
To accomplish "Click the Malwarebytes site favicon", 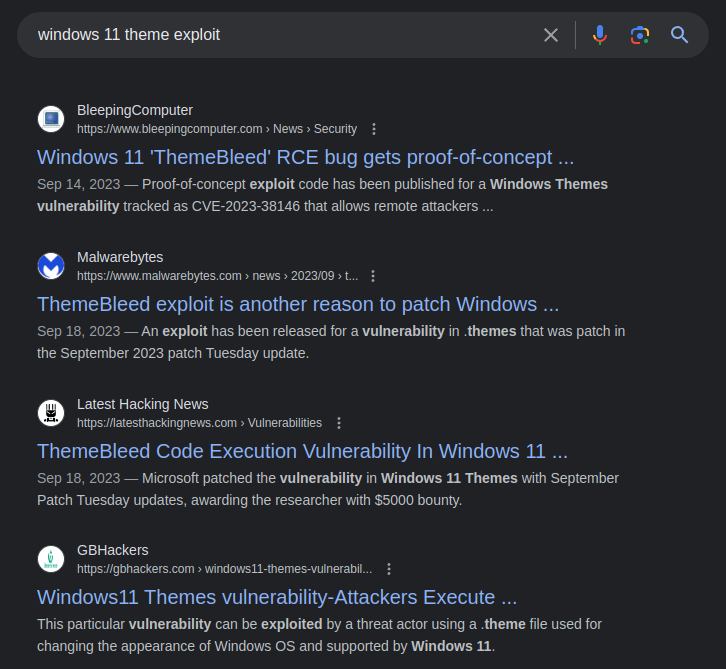I will (51, 266).
